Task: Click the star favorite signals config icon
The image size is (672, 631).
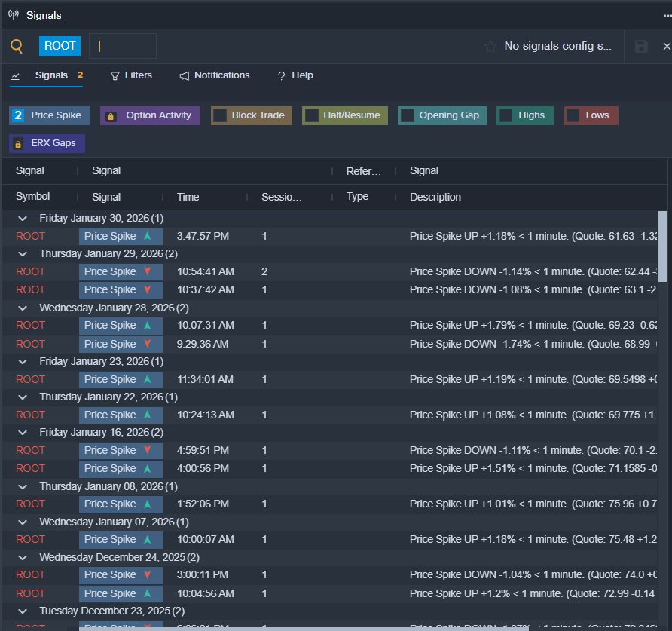Action: (x=490, y=47)
